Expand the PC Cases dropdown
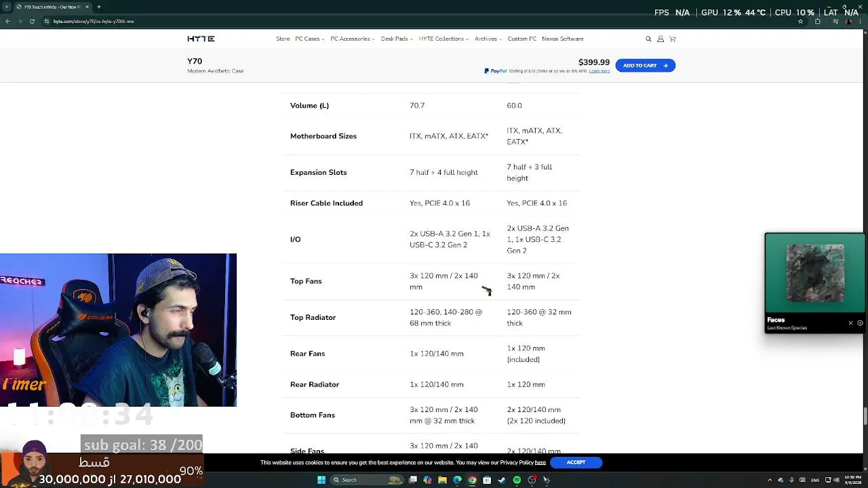This screenshot has height=488, width=868. point(309,39)
